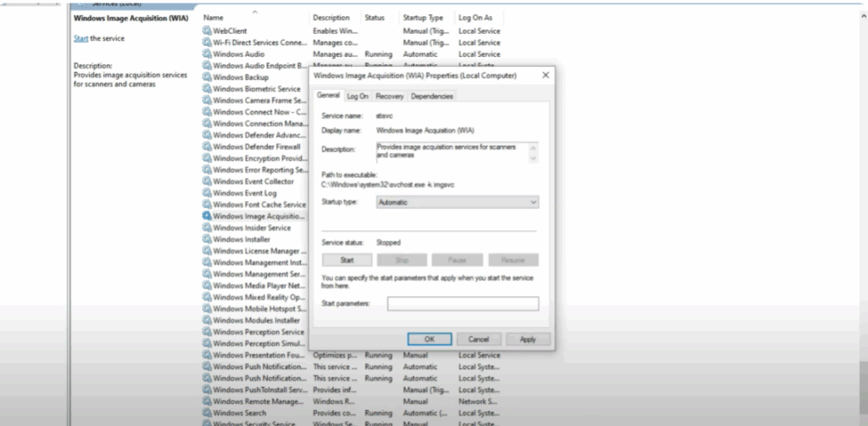Click the gear icon beside Windows Event Log
The width and height of the screenshot is (868, 426).
pos(207,193)
